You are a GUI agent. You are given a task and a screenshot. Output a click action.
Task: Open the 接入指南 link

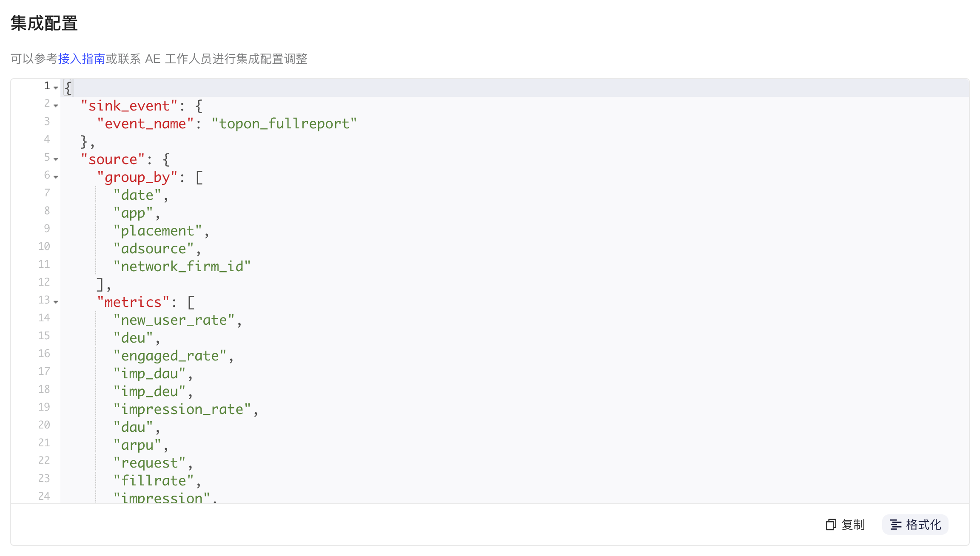point(82,59)
